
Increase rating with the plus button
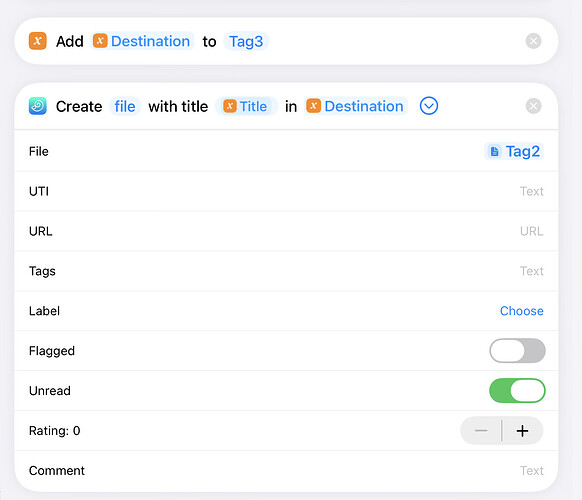point(523,431)
